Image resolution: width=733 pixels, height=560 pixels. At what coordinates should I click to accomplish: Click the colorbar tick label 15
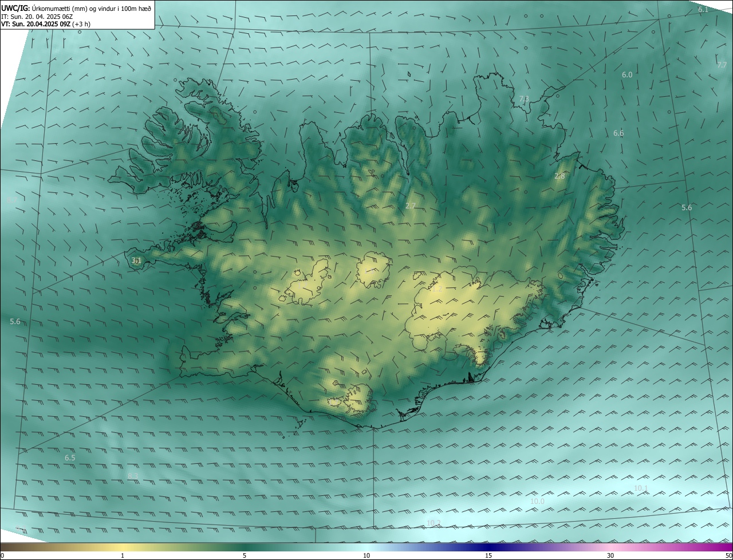(x=488, y=555)
